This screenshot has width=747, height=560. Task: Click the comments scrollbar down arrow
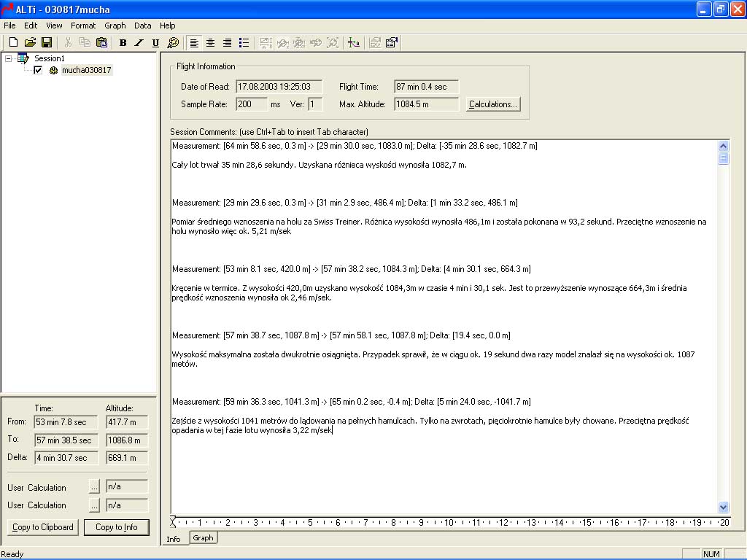pos(724,507)
